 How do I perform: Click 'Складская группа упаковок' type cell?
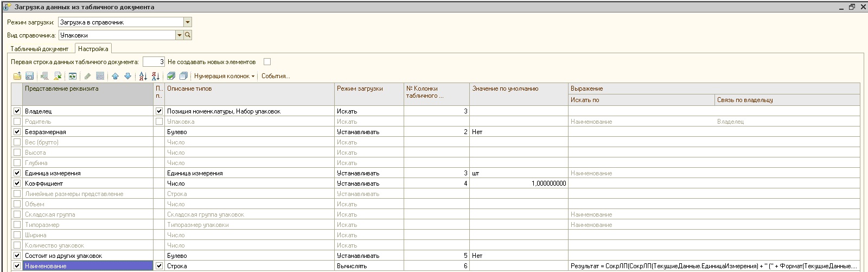[250, 214]
